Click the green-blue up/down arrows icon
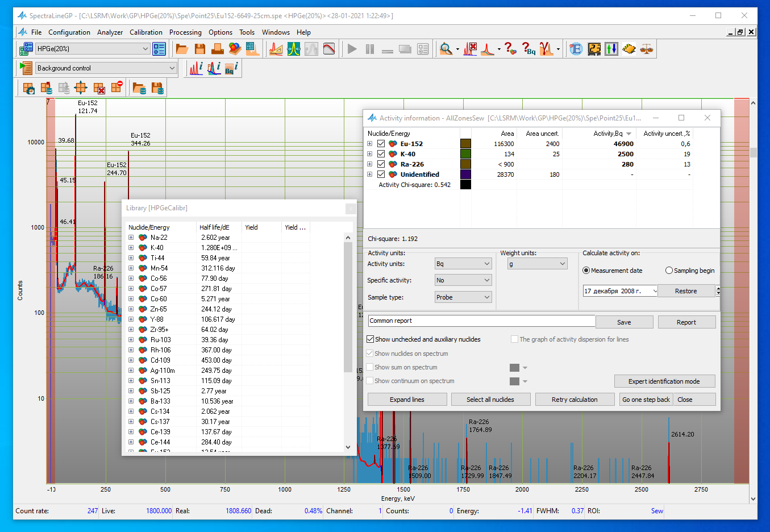 611,49
